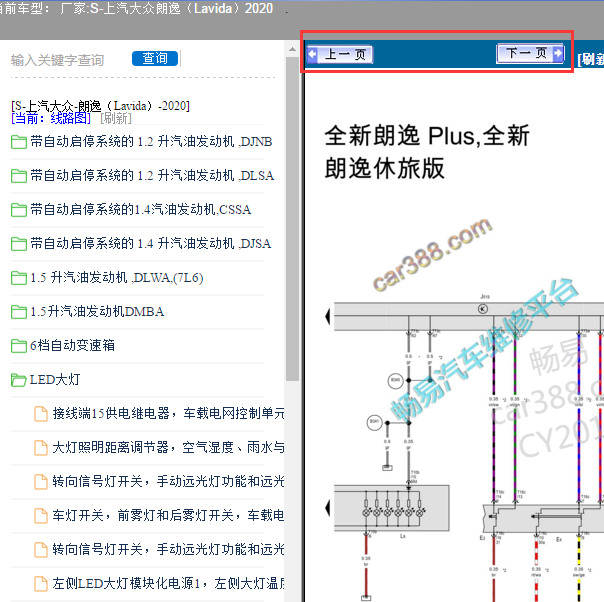Viewport: 604px width, 602px height.
Task: Open 转向信号灯开关 document above 车灯开关
Action: pos(168,481)
